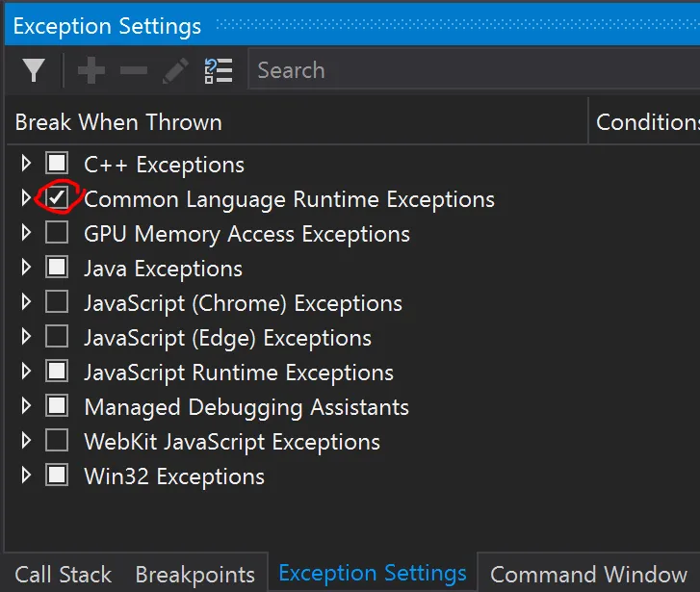700x592 pixels.
Task: Open the Breakpoints tab
Action: tap(194, 575)
